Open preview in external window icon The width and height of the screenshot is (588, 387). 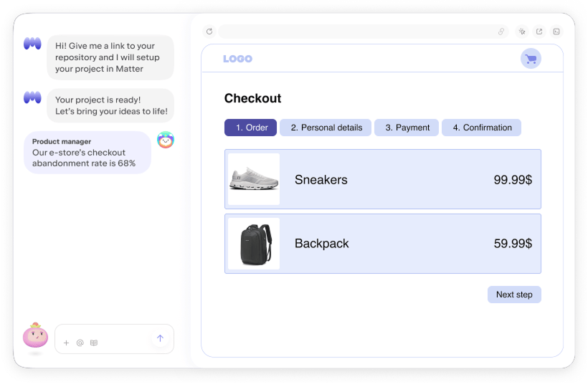(x=539, y=32)
